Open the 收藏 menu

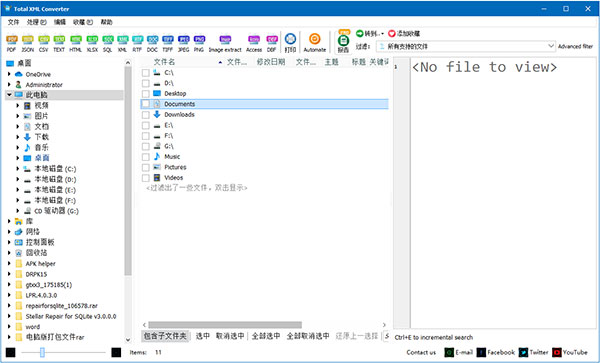pos(83,22)
